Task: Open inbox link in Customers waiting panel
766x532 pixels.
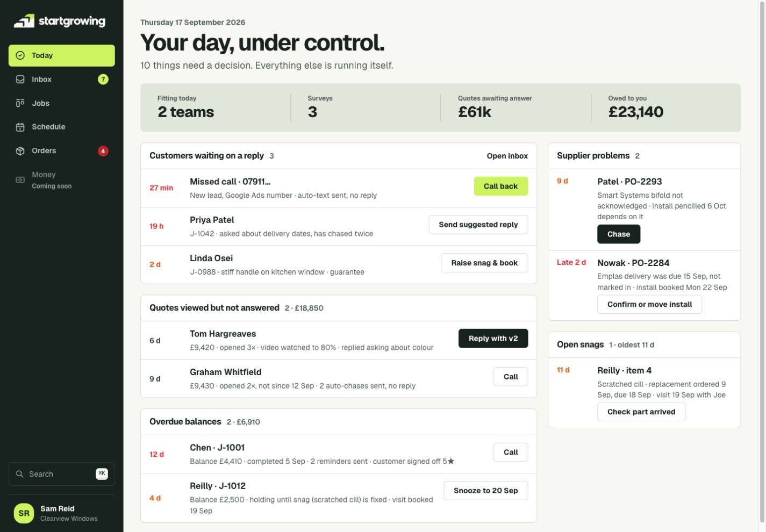Action: pos(507,156)
